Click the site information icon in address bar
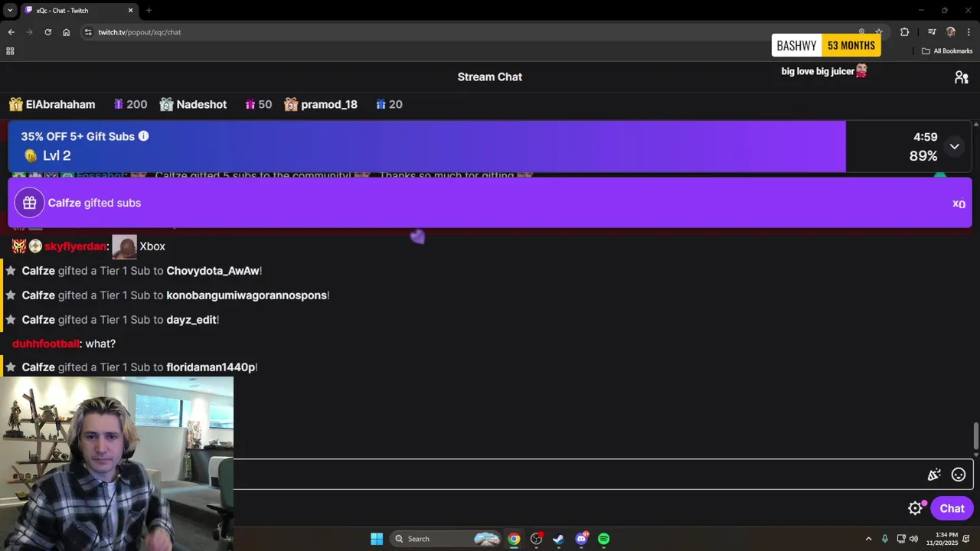This screenshot has width=980, height=551. click(88, 32)
